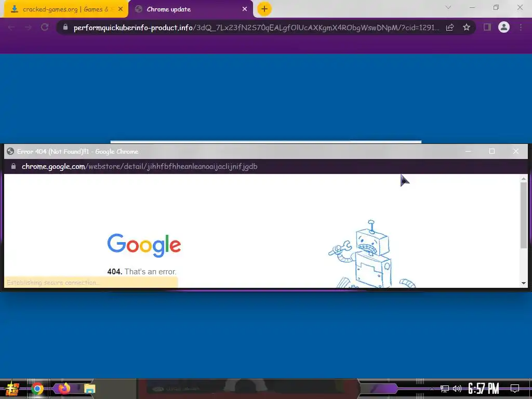Screen dimensions: 532x399
Task: Bookmark this page with the star
Action: point(467,28)
